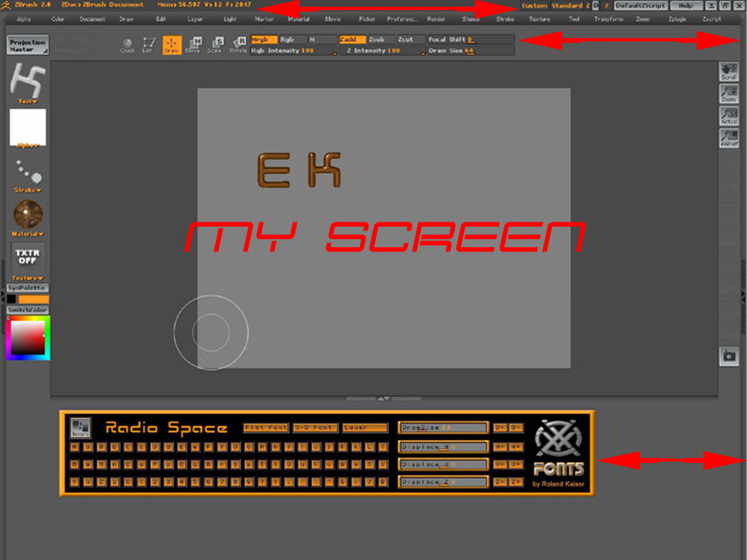Toggle Flat Font mode
This screenshot has width=747, height=560.
(x=266, y=427)
